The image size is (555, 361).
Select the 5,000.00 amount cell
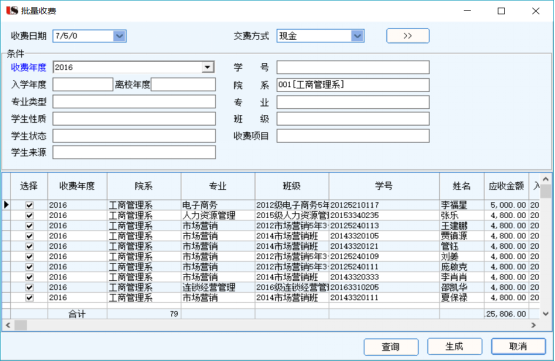pyautogui.click(x=507, y=205)
